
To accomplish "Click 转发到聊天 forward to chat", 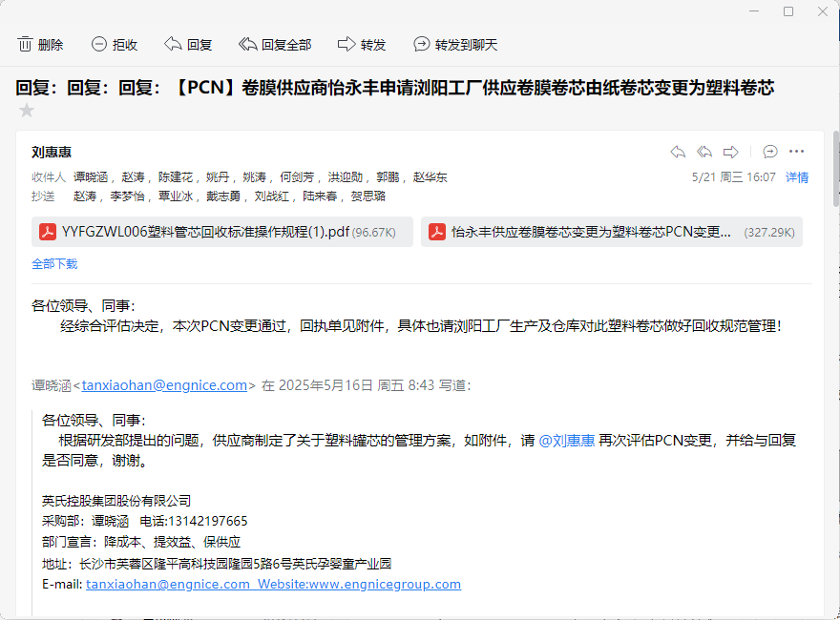I will (455, 45).
